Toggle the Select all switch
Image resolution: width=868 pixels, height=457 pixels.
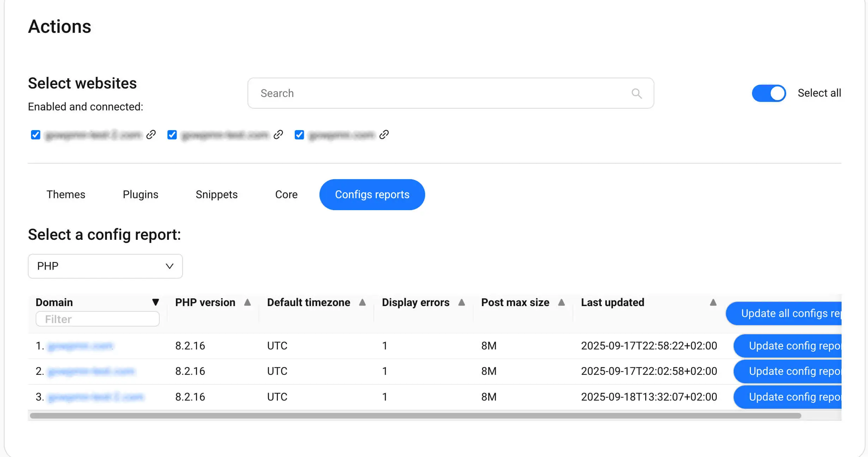769,93
